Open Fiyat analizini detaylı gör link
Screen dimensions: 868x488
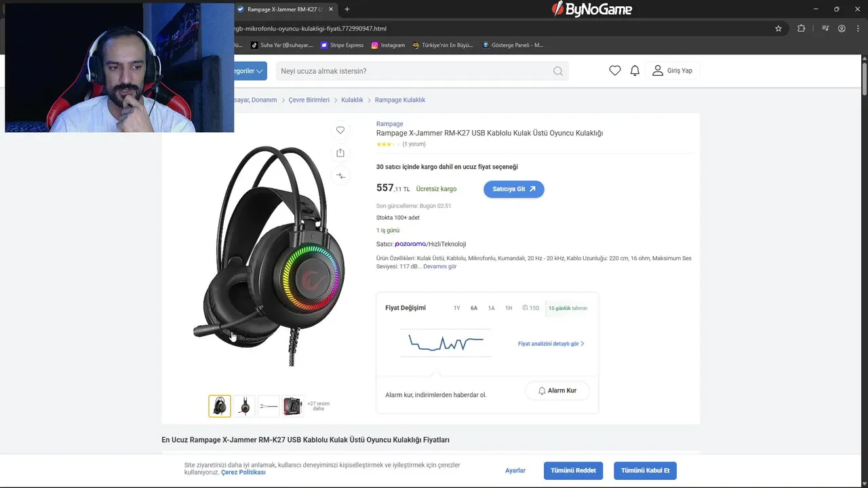click(x=551, y=344)
